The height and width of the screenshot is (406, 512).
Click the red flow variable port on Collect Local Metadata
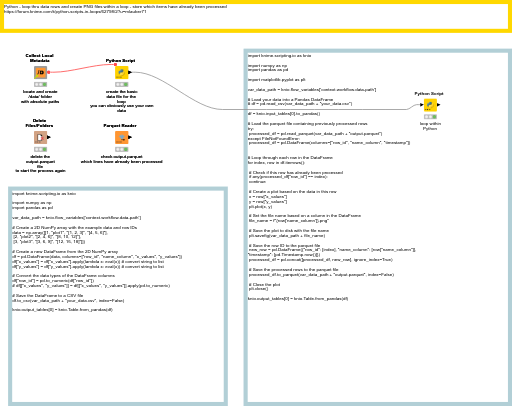tap(49, 72)
